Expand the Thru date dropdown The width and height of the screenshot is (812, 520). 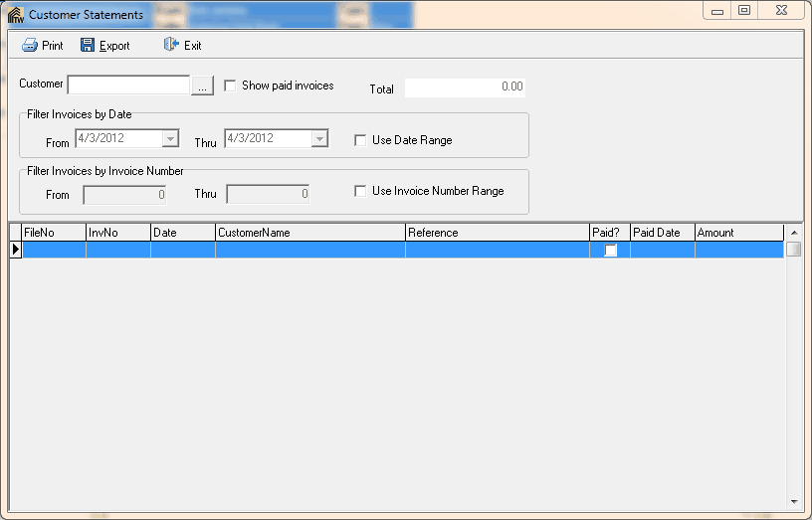(319, 139)
